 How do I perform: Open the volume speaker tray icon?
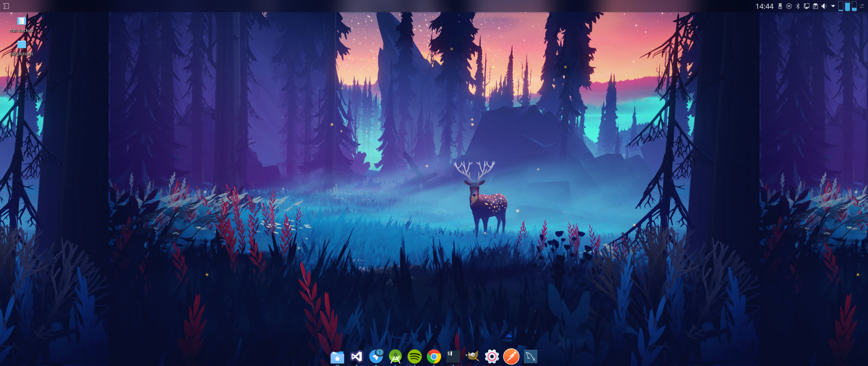coord(824,6)
